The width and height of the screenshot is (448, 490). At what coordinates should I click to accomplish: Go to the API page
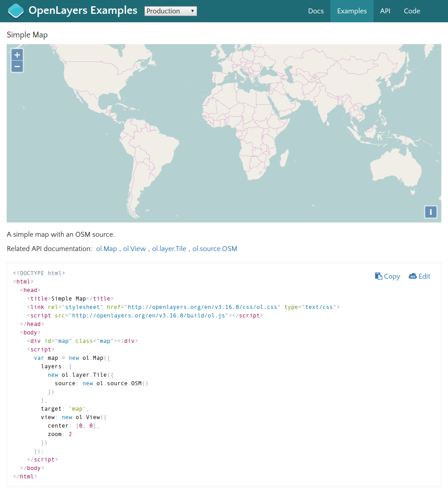[385, 11]
